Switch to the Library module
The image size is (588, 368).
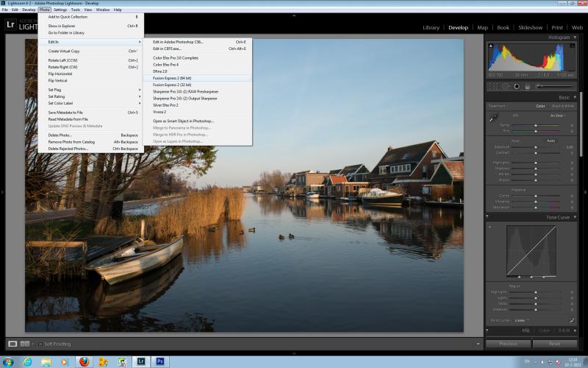pyautogui.click(x=431, y=27)
